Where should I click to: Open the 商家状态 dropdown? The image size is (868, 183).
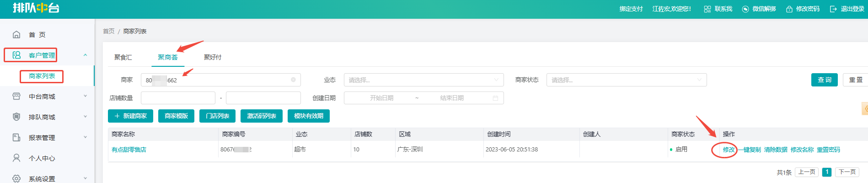tap(626, 80)
